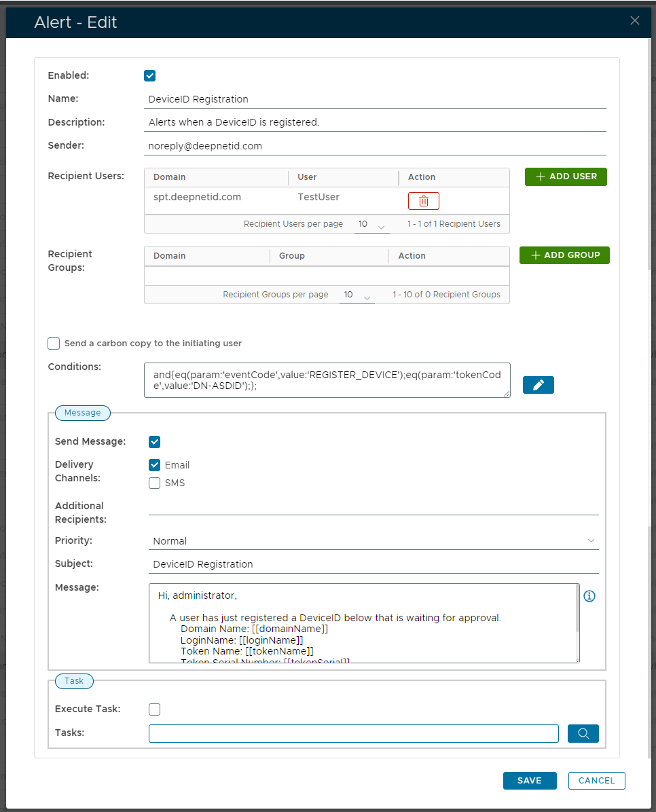
Task: Check the Execute Task checkbox
Action: pyautogui.click(x=155, y=709)
